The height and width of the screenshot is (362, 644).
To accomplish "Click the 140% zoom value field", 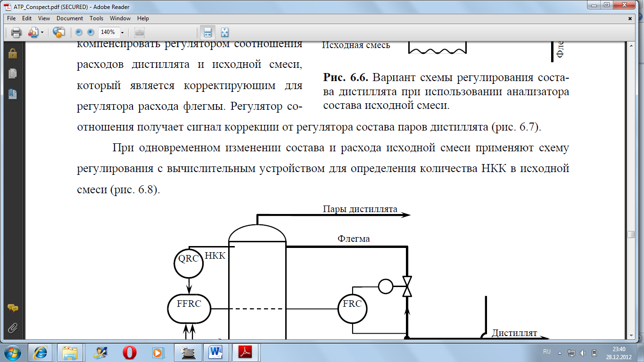I will (x=108, y=32).
